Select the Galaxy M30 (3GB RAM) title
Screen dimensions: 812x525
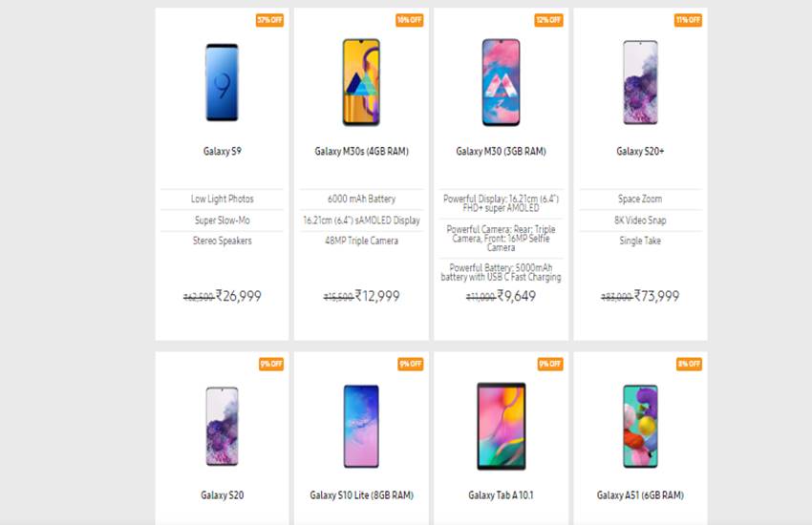tap(501, 151)
